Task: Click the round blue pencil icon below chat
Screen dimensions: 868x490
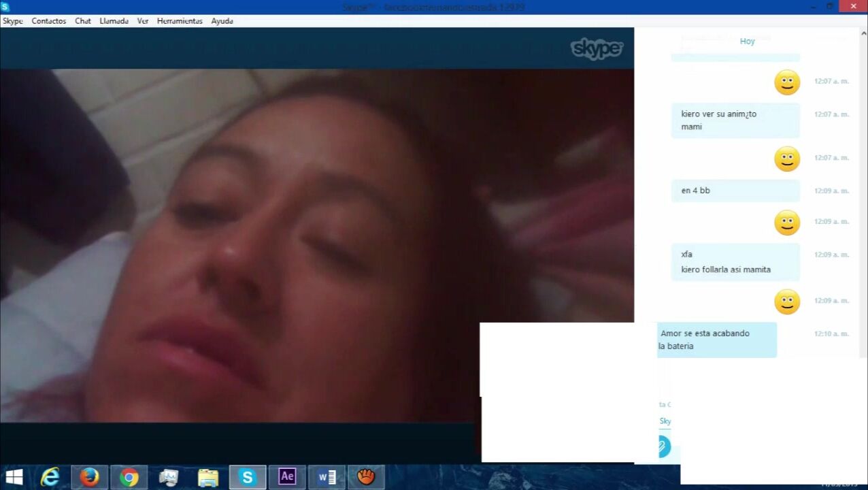Action: [663, 447]
